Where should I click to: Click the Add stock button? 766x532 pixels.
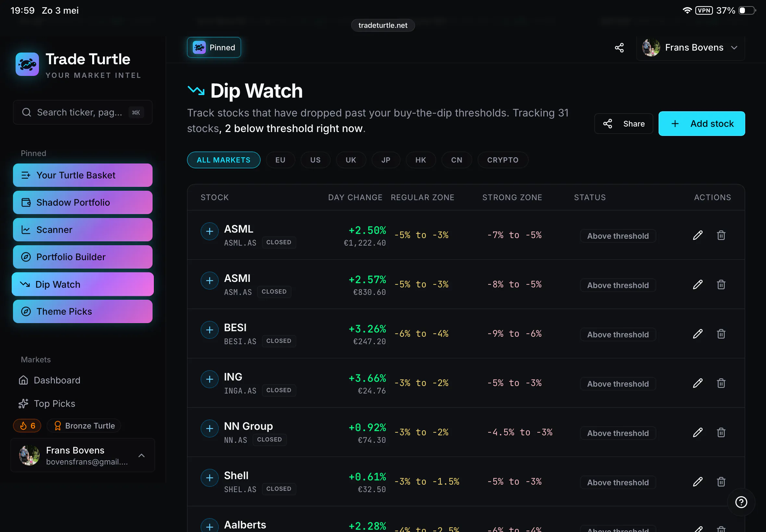(702, 124)
